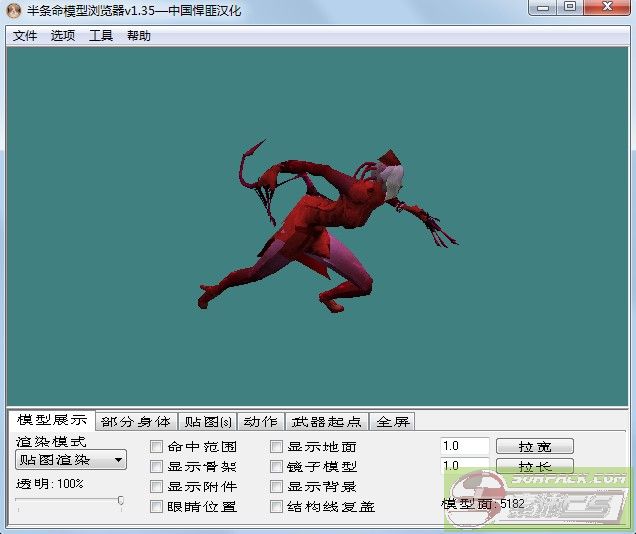Enable the 显示骨架 checkbox

tap(156, 467)
